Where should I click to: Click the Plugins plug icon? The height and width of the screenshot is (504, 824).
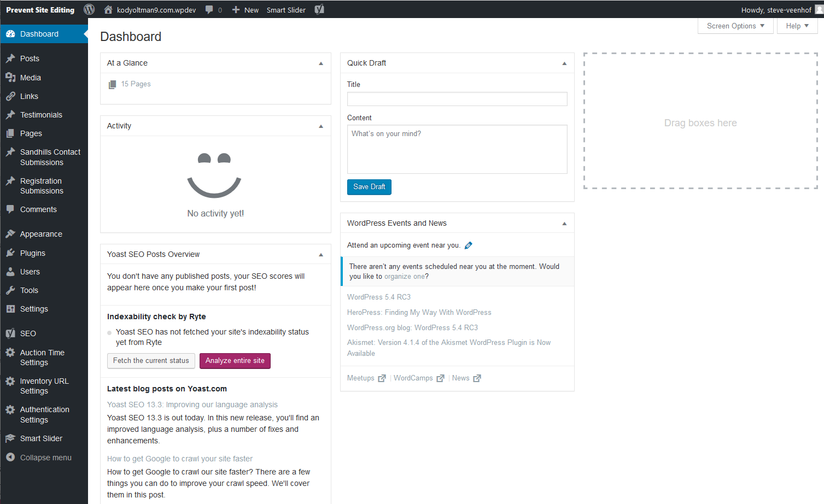(10, 253)
